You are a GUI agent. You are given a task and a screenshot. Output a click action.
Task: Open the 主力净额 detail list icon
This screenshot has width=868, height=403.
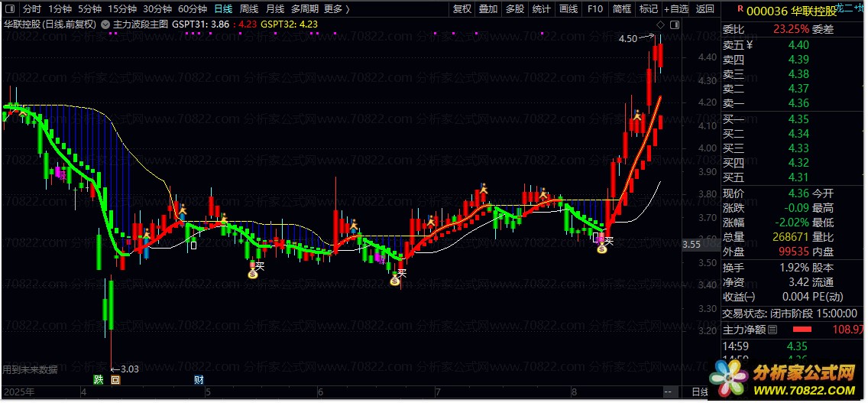pos(772,330)
